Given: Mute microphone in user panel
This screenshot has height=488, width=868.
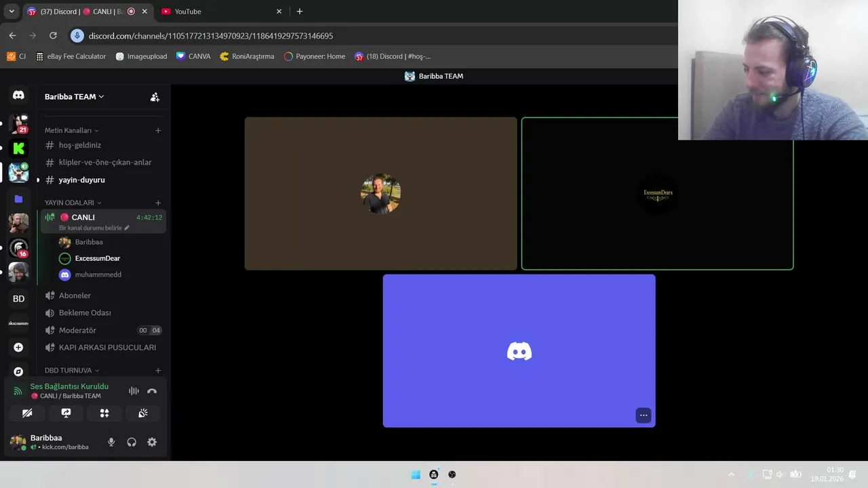Looking at the screenshot, I should tap(111, 442).
